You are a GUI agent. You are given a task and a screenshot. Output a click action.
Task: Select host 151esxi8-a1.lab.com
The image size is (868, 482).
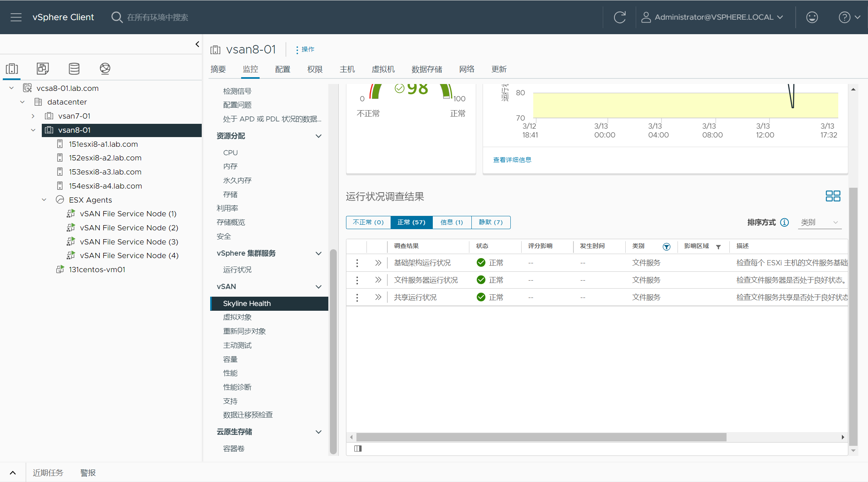point(103,144)
